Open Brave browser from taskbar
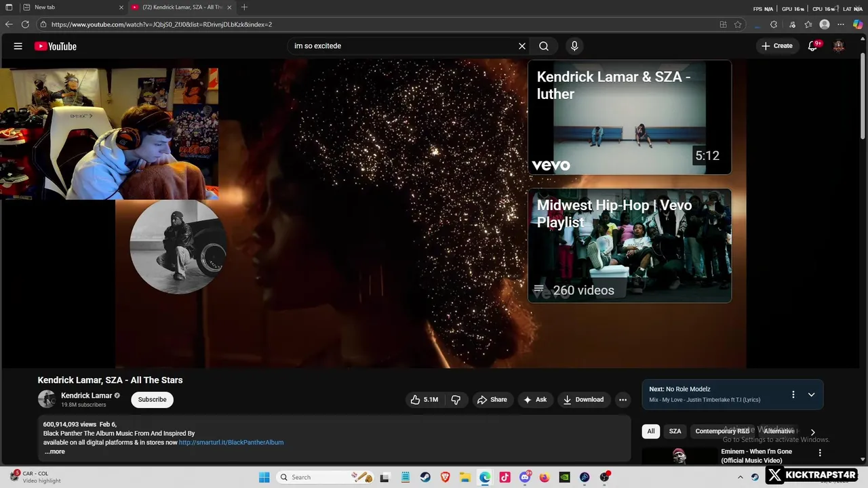 [x=446, y=477]
